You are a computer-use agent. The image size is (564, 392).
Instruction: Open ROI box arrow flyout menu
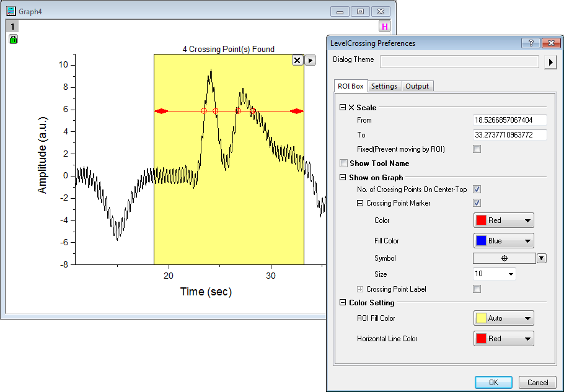click(x=311, y=60)
